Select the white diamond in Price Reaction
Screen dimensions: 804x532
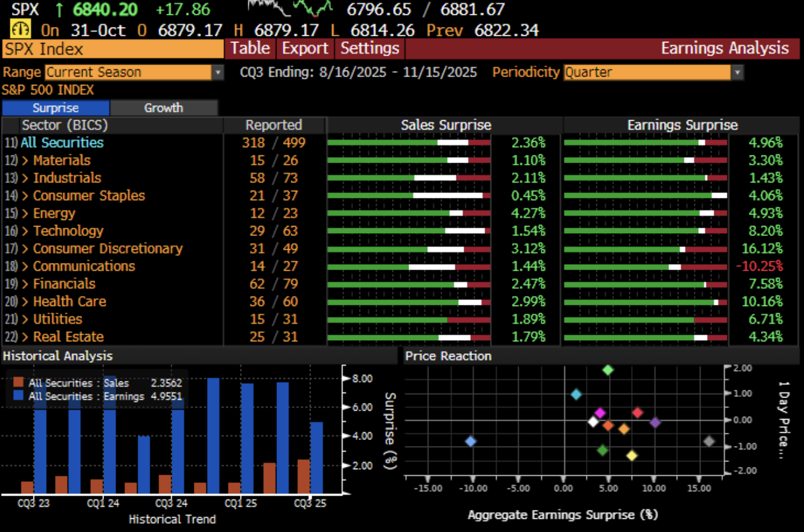(593, 421)
